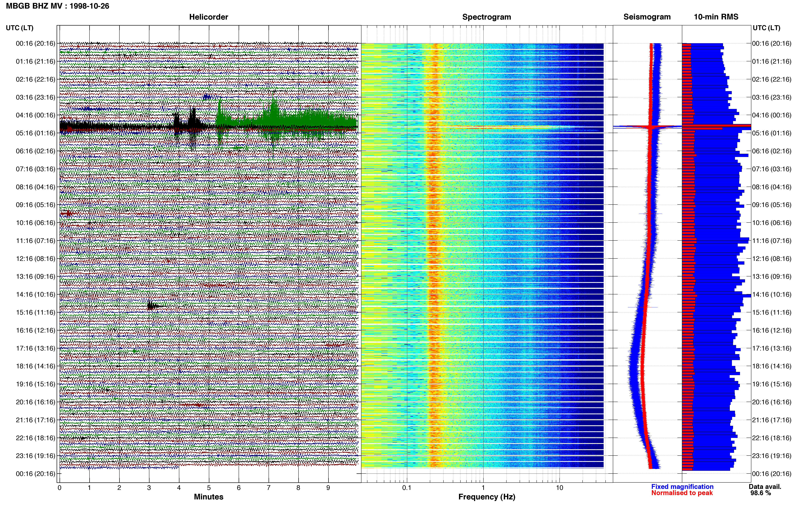Screen dimensions: 812x508
Task: Click the left '18:16 (14:16)' time label
Action: click(x=35, y=366)
